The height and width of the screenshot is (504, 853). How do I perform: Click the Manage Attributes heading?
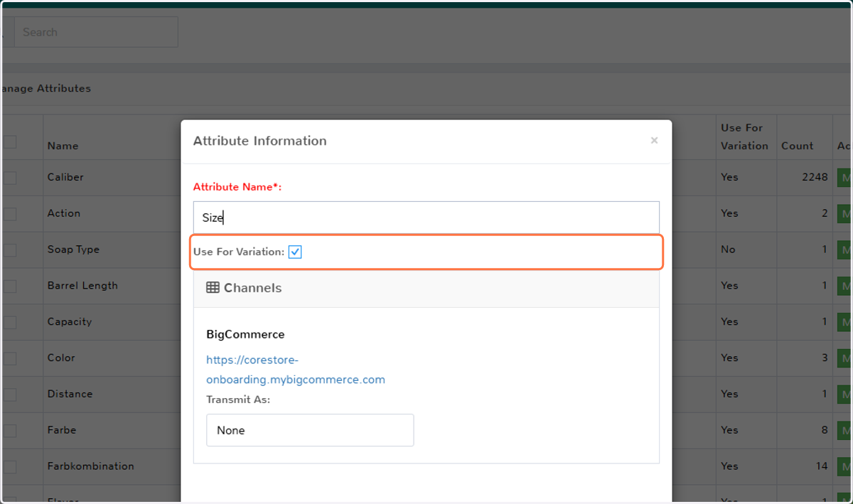[x=45, y=89]
